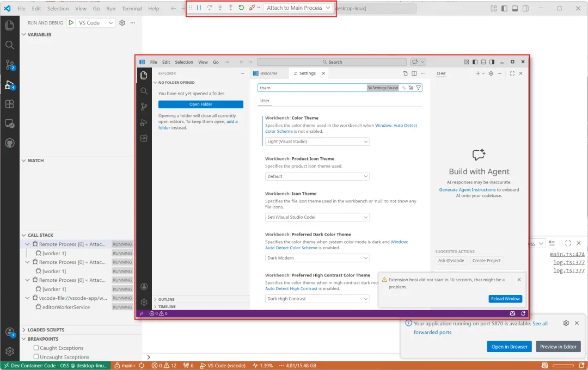The image size is (588, 370).
Task: Collapse the VARIABLES section
Action: click(39, 34)
